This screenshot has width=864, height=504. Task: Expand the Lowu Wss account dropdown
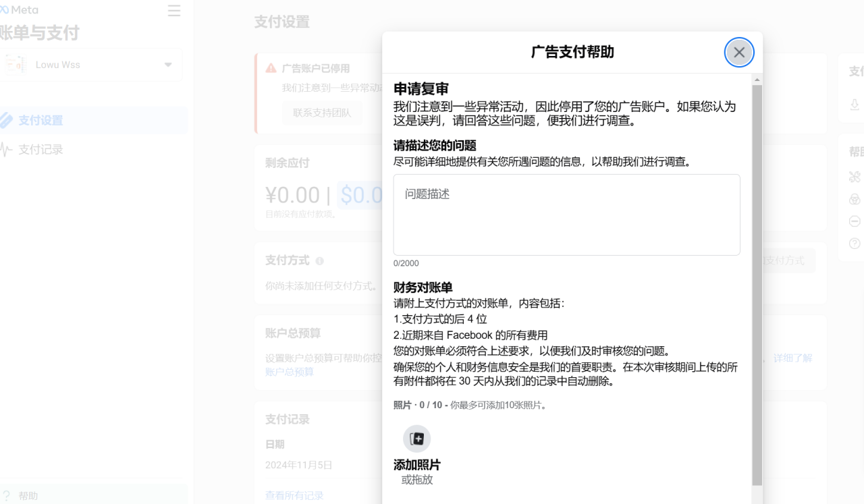[x=168, y=65]
